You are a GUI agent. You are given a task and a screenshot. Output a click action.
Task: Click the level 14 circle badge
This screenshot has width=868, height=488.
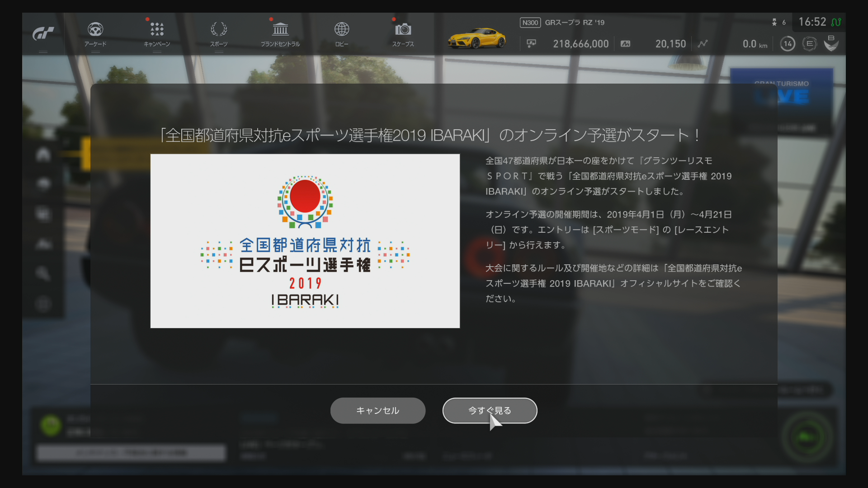(x=788, y=44)
